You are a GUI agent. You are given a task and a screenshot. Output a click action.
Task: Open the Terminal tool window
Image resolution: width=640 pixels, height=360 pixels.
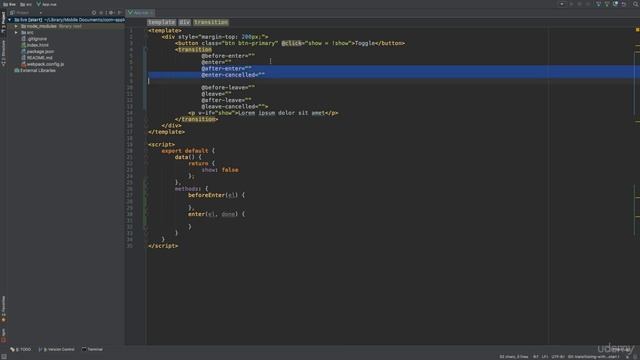[92, 349]
